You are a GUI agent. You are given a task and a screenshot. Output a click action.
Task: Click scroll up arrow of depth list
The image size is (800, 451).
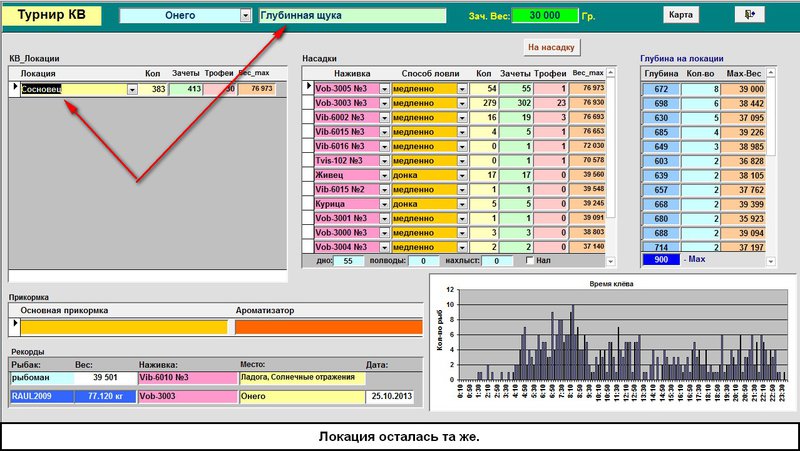pos(771,73)
